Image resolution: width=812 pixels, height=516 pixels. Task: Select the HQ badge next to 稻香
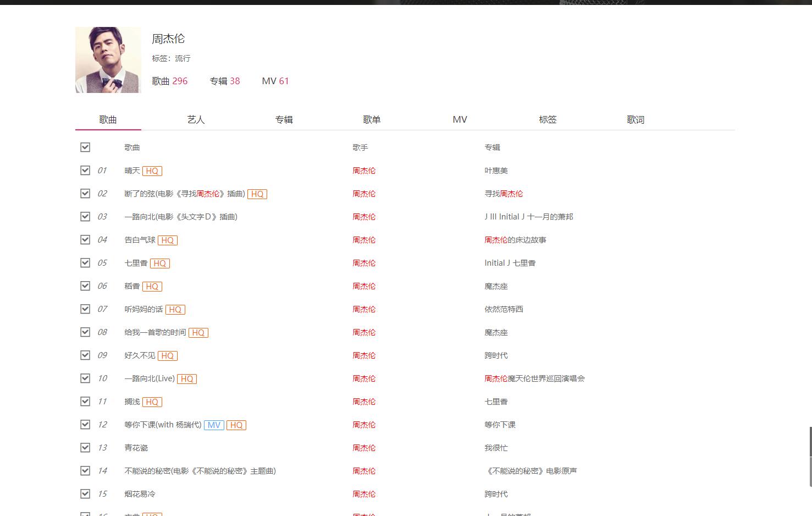152,286
